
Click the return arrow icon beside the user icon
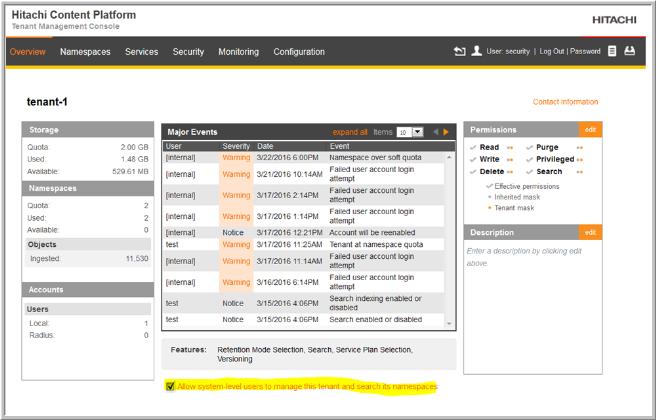click(x=459, y=51)
